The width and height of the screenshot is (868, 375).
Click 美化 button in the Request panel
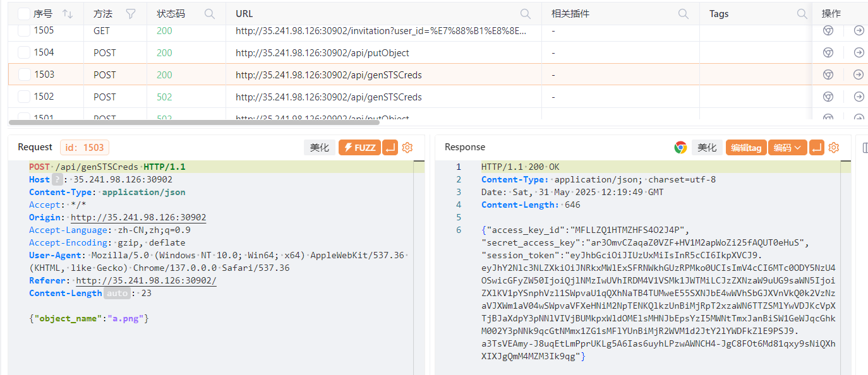click(320, 148)
